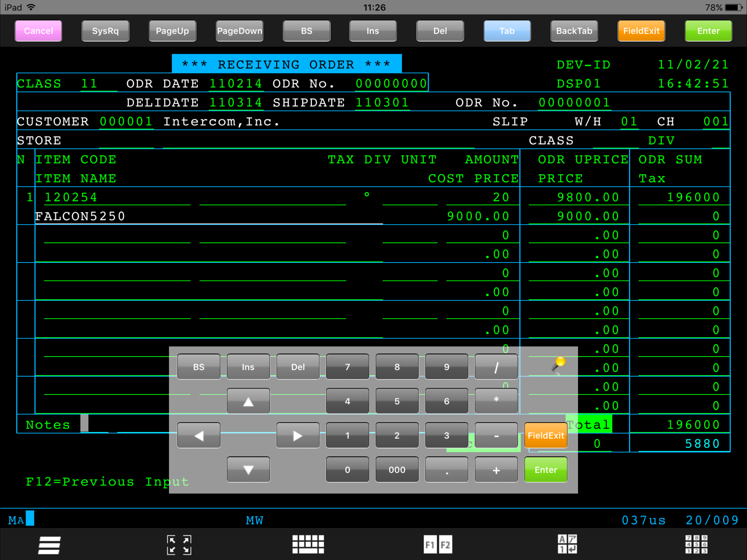Tap the 1 key on keypad
Viewport: 747px width, 560px height.
click(x=348, y=435)
